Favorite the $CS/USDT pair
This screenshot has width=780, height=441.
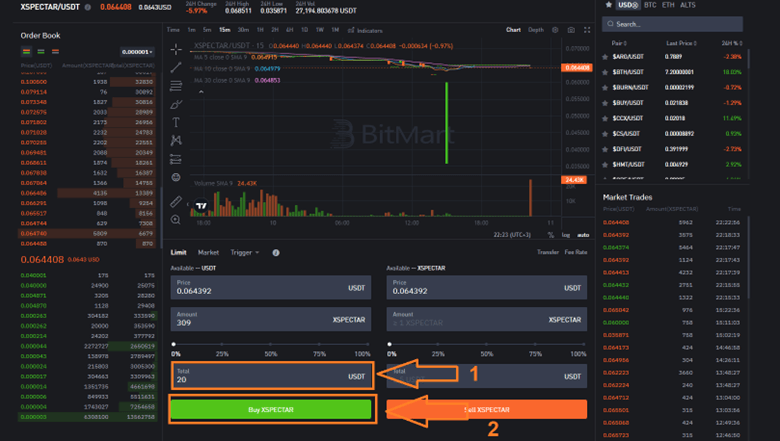pyautogui.click(x=605, y=134)
